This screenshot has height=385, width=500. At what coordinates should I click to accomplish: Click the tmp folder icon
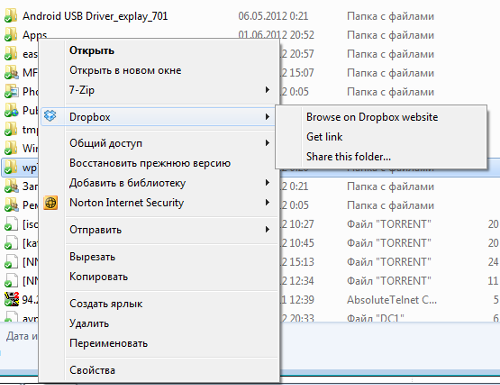pyautogui.click(x=10, y=129)
